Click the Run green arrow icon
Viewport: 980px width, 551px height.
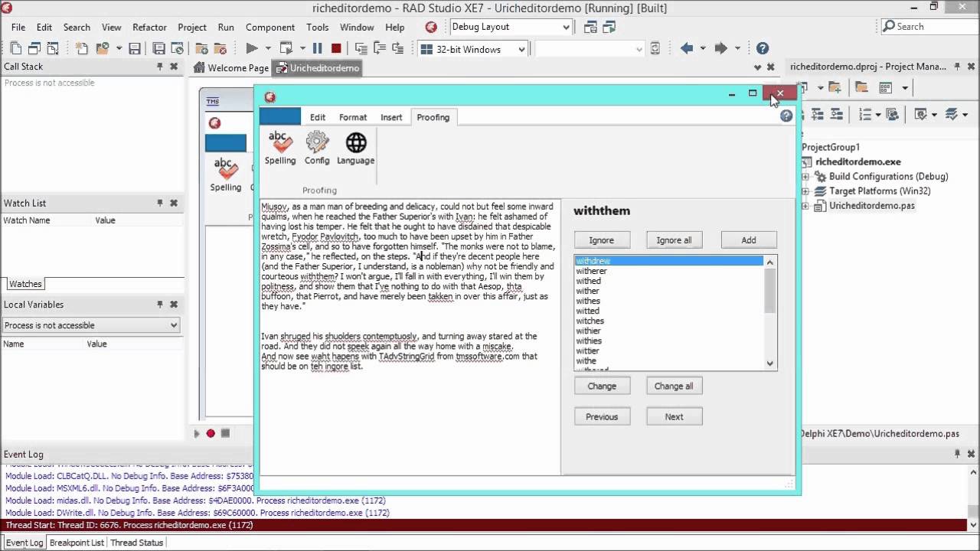251,48
